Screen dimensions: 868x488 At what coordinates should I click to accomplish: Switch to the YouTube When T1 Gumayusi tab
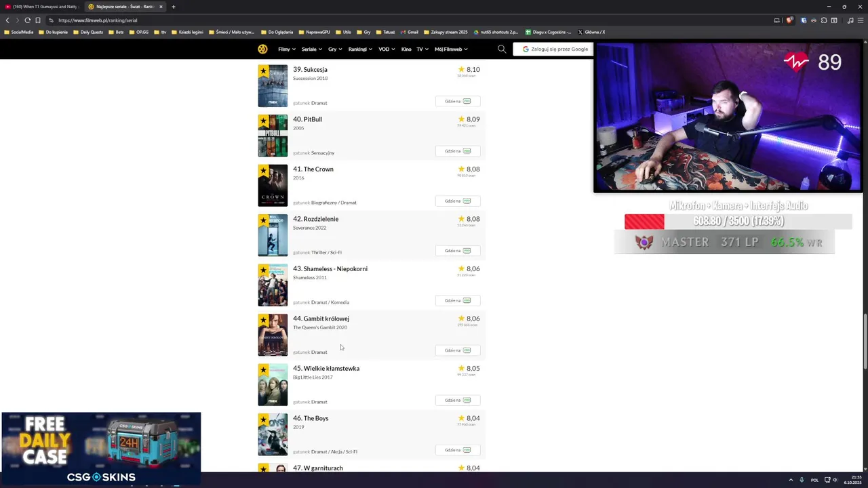(41, 7)
